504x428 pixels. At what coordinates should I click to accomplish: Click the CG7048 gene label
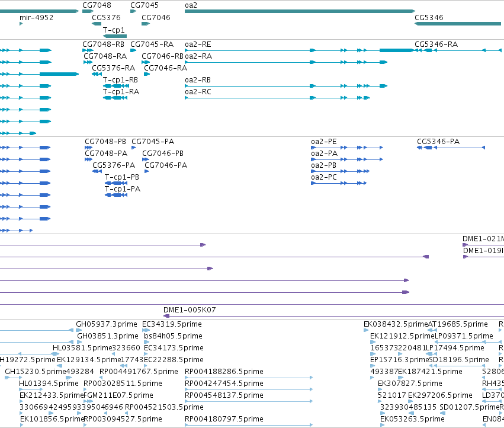[x=97, y=5]
